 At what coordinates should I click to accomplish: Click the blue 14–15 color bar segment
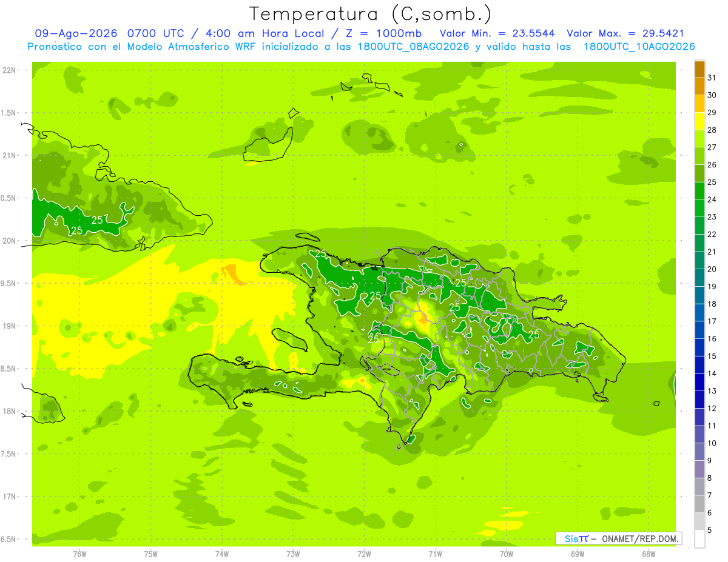click(x=699, y=364)
